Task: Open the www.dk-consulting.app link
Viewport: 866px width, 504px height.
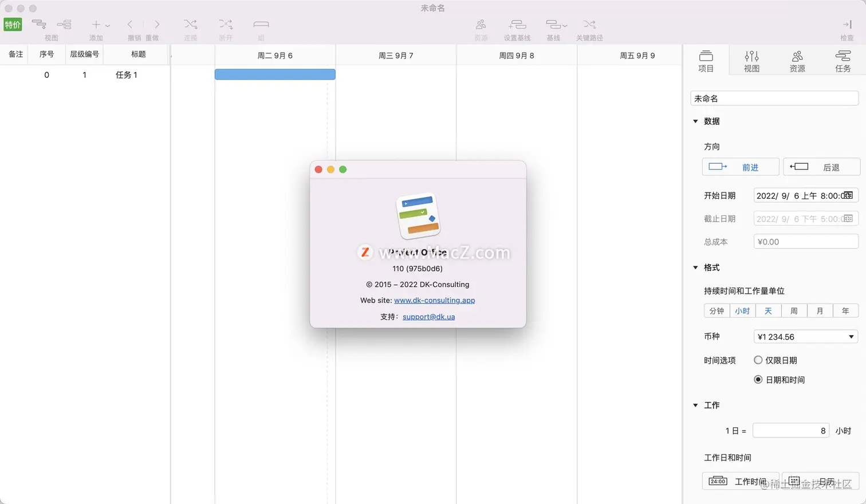Action: point(435,300)
